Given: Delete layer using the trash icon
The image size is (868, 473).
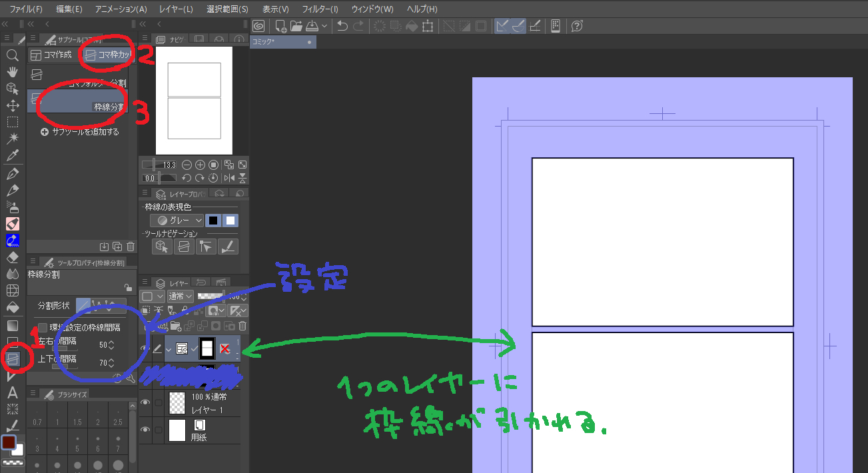Looking at the screenshot, I should tap(242, 326).
